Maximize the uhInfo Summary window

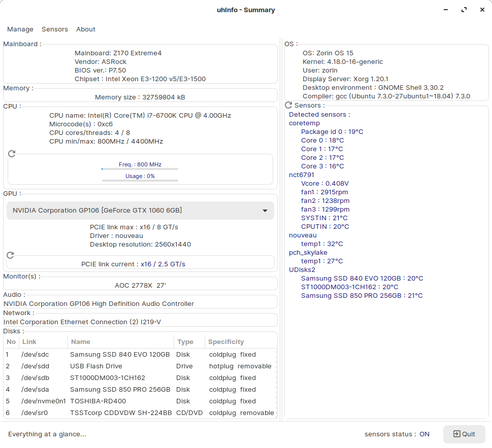(x=464, y=10)
